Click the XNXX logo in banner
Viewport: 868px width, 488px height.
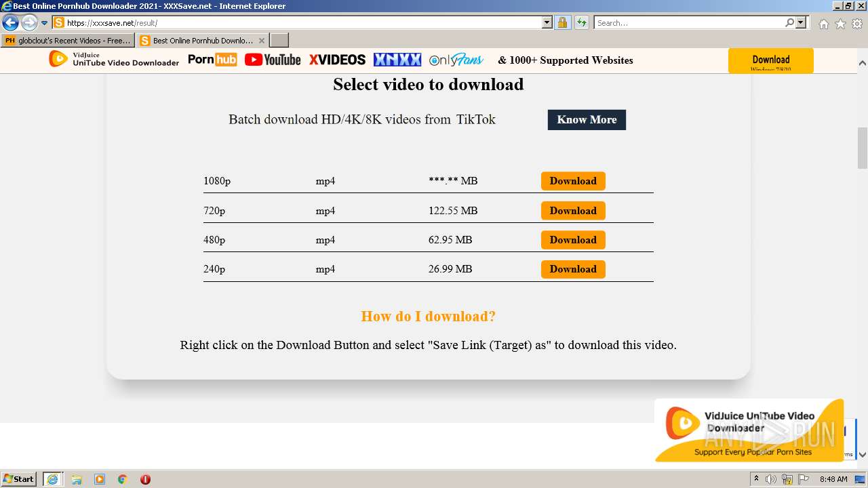[397, 60]
